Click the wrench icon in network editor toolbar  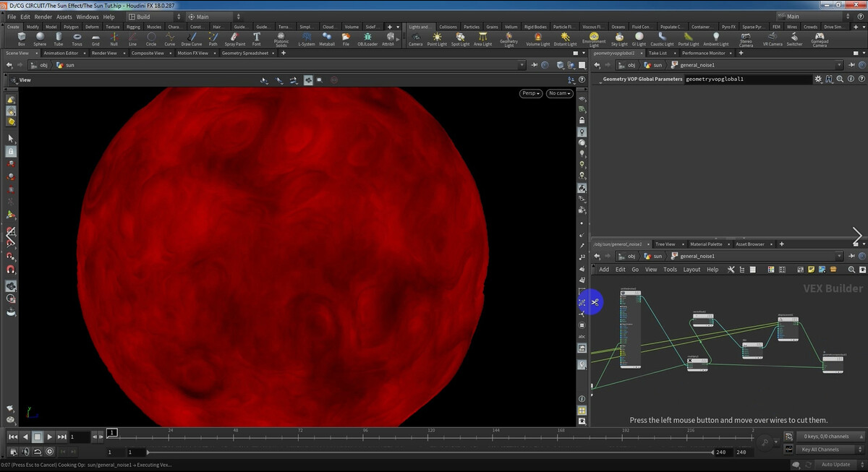coord(731,269)
